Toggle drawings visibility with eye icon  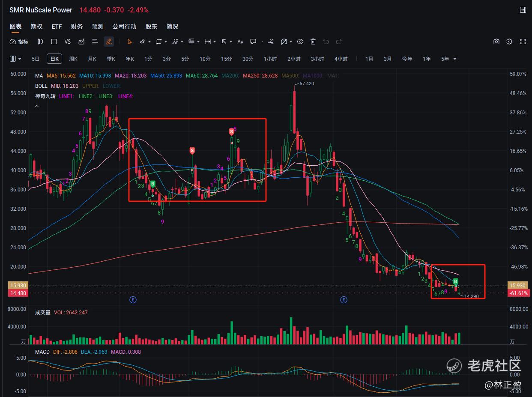[x=300, y=42]
